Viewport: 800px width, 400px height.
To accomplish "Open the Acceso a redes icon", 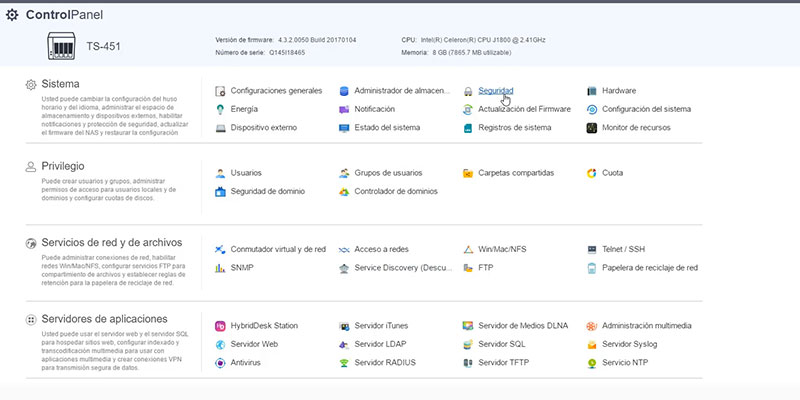I will [x=344, y=249].
